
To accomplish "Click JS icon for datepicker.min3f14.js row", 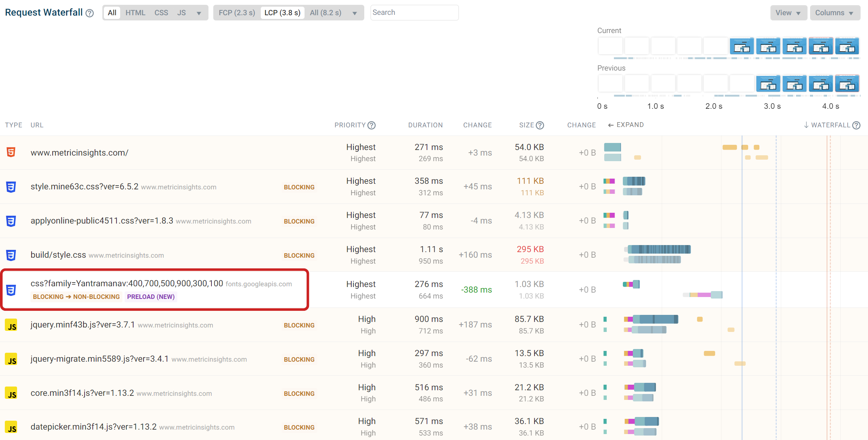I will pyautogui.click(x=11, y=427).
